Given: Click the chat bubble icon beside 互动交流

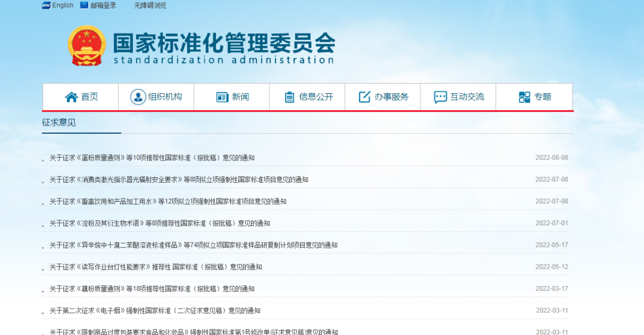Looking at the screenshot, I should (440, 97).
